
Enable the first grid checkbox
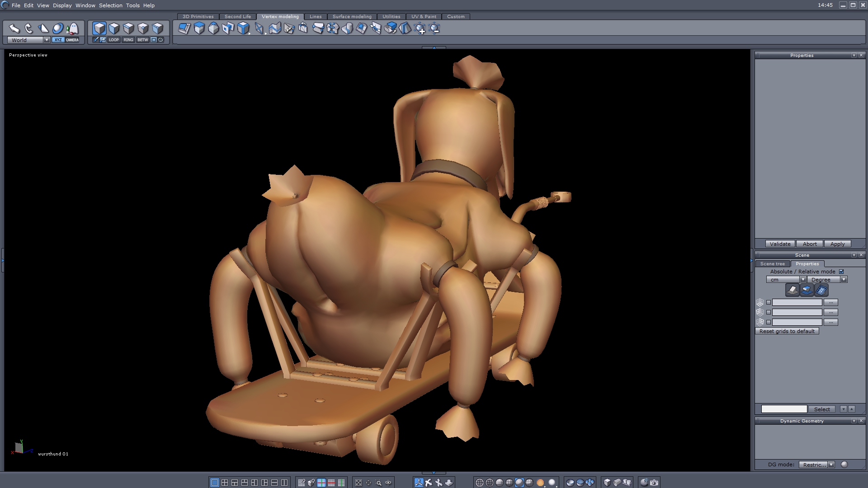pyautogui.click(x=769, y=302)
